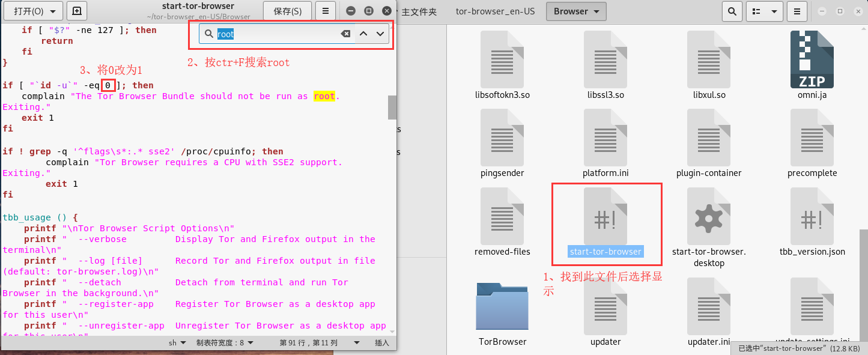Open gedit's hamburger menu beside 保存(S)

pyautogui.click(x=326, y=11)
